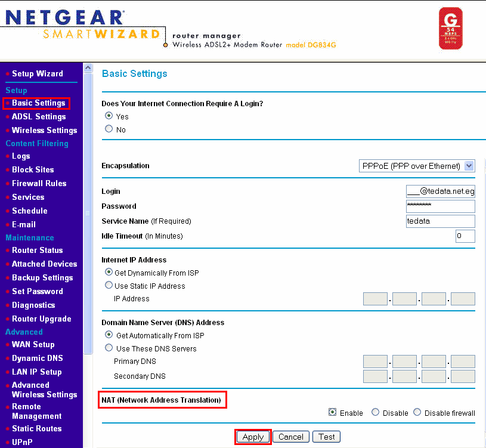The width and height of the screenshot is (486, 448).
Task: Open the Schedule page
Action: pyautogui.click(x=29, y=211)
